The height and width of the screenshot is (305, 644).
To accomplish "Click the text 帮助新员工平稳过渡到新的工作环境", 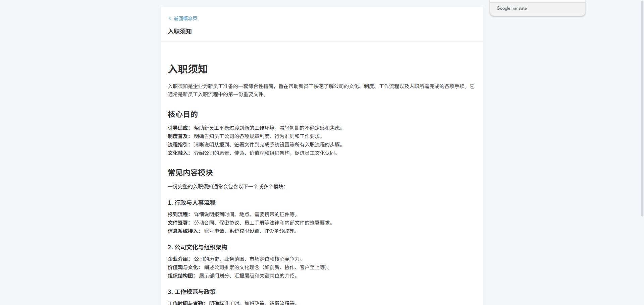I will 234,128.
